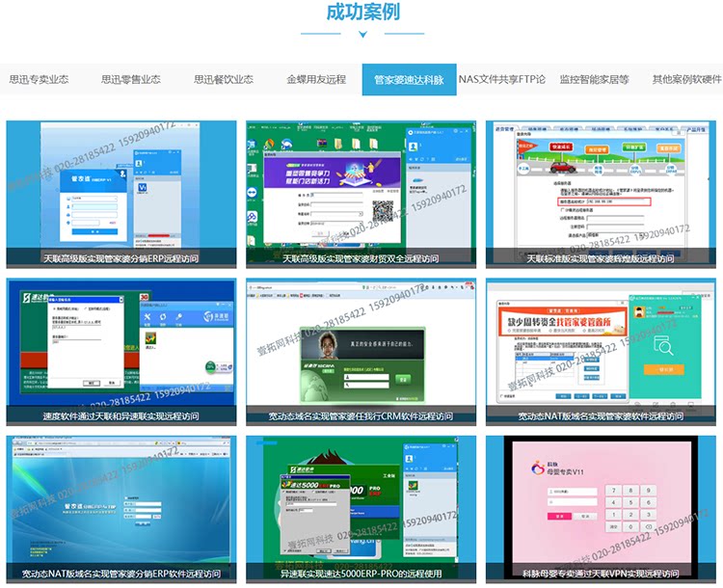The height and width of the screenshot is (588, 723).
Task: Open the NAS文件共享FTP tab
Action: point(502,79)
